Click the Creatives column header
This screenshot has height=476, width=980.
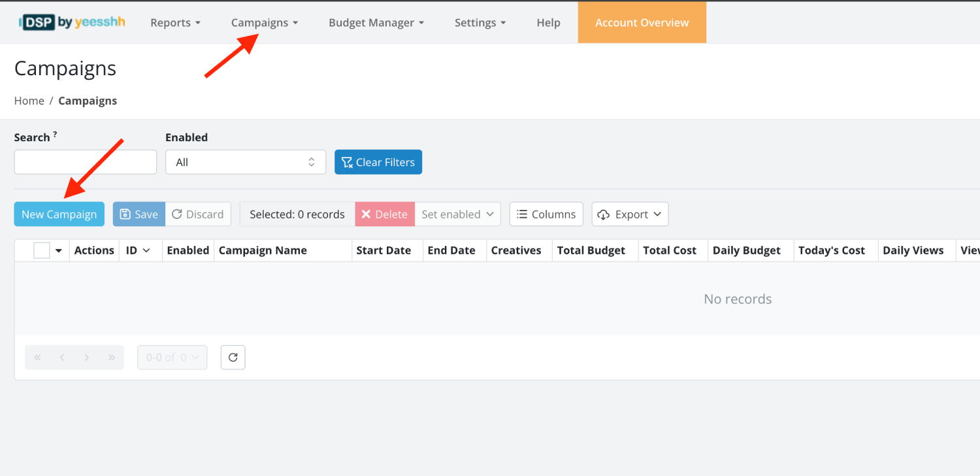click(x=519, y=250)
